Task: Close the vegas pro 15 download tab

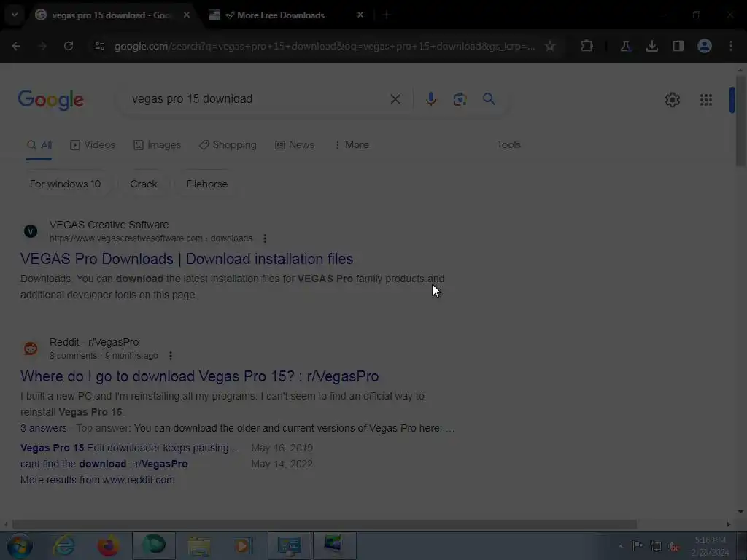Action: point(187,15)
